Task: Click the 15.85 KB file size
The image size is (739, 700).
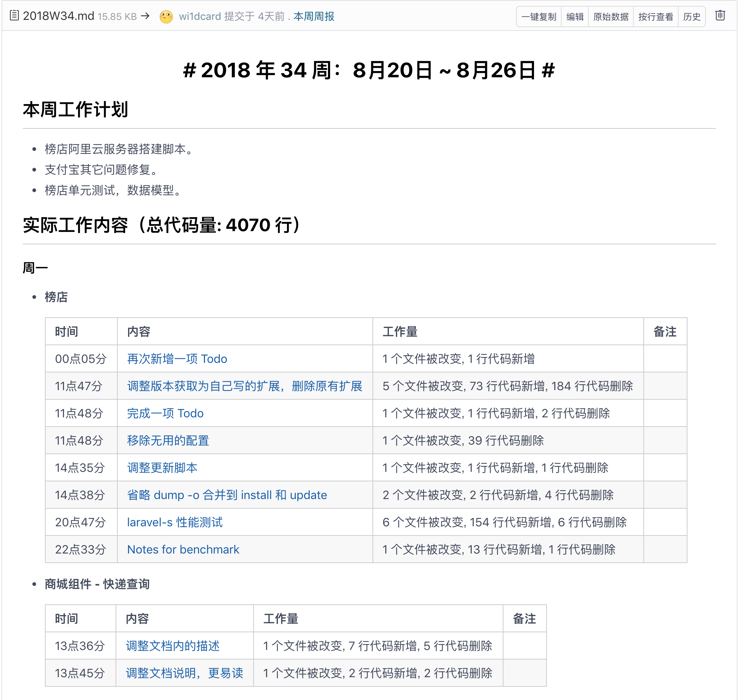Action: (x=117, y=17)
